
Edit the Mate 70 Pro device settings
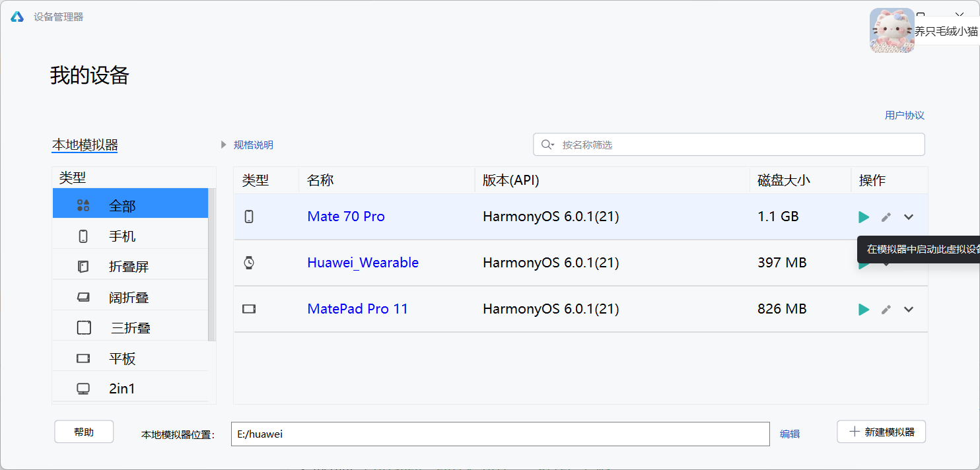click(886, 217)
